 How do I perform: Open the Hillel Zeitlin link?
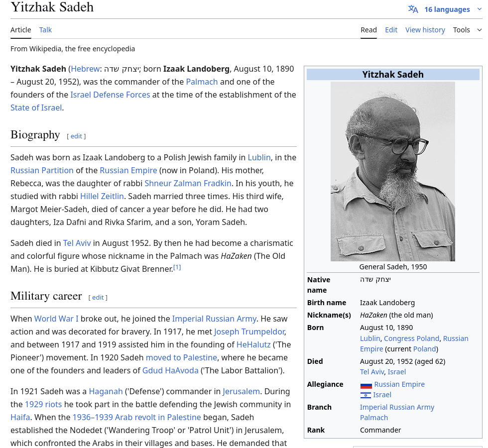coord(102,196)
